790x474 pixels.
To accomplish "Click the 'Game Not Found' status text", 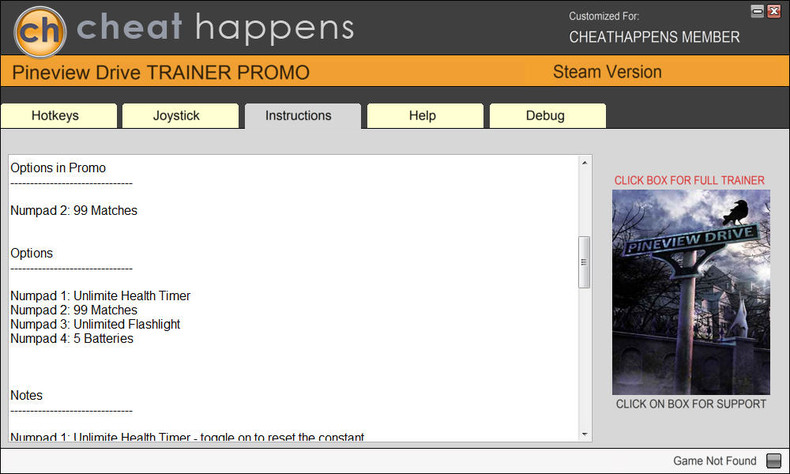I will [715, 461].
